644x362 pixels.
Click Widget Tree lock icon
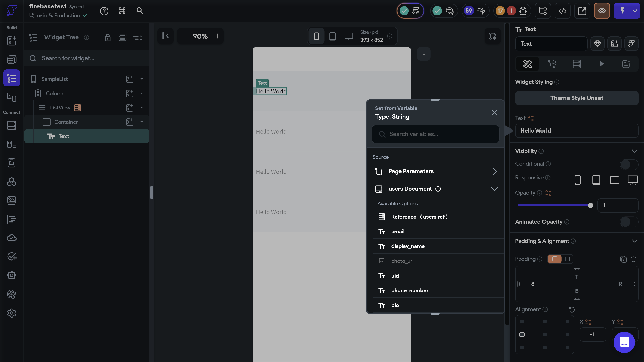click(x=108, y=38)
